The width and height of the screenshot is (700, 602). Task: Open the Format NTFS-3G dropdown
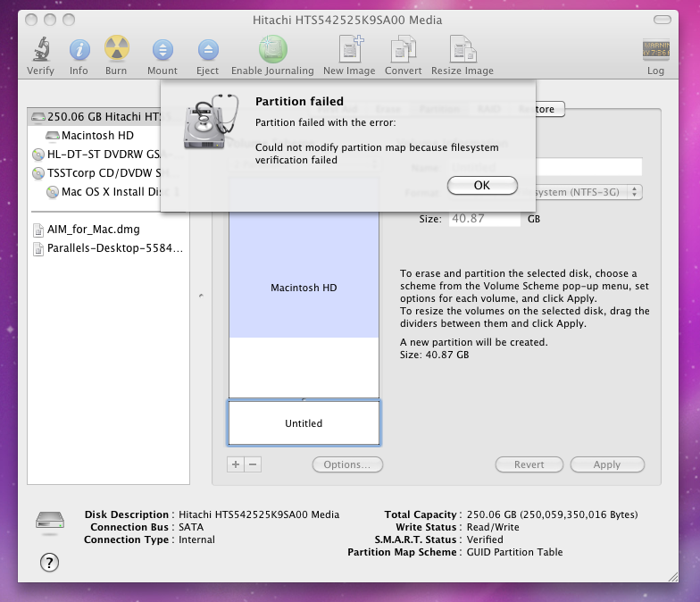click(589, 192)
